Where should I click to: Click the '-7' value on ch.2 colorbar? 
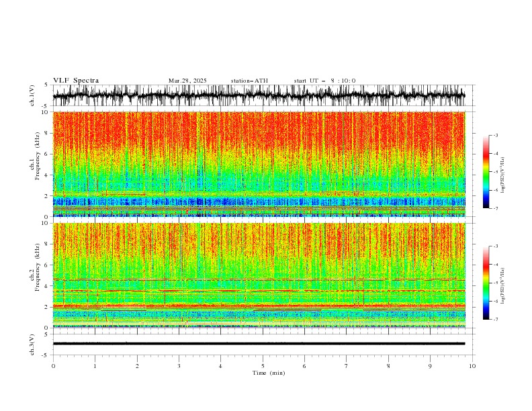[496, 320]
